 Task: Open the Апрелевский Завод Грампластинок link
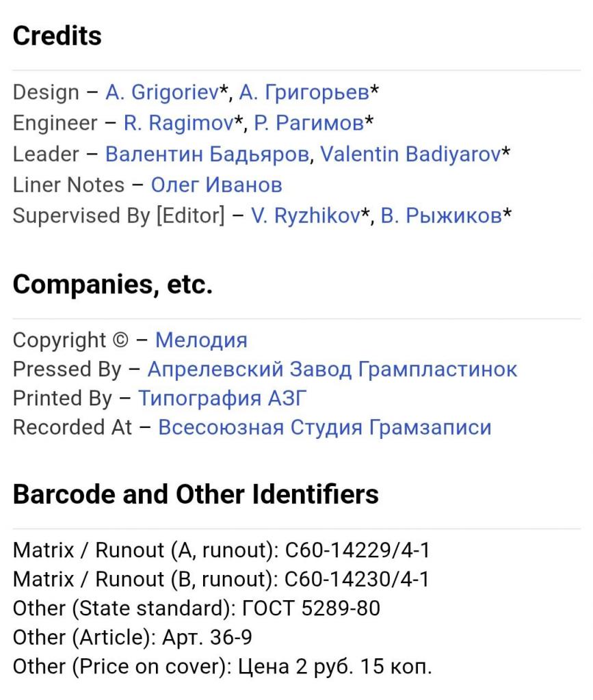point(332,369)
